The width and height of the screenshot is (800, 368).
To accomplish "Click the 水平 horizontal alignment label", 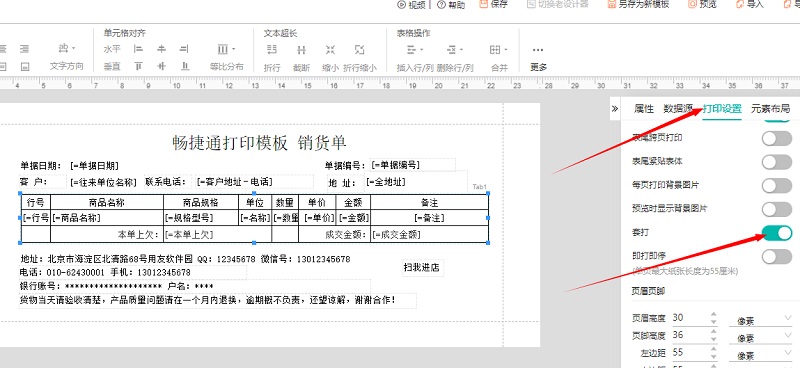I will coord(112,50).
